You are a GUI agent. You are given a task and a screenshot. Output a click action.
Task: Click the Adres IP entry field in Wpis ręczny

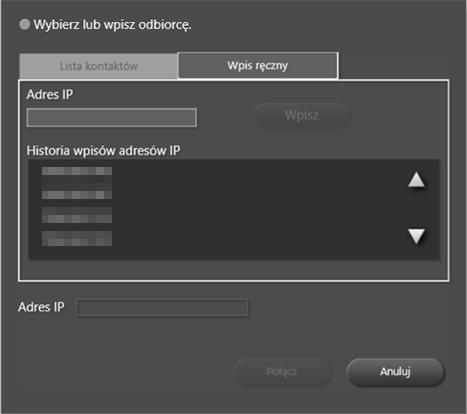click(111, 117)
